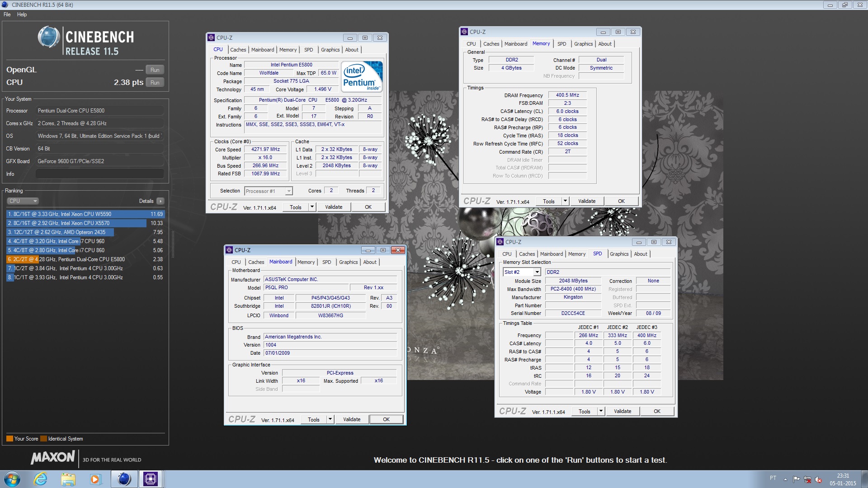The width and height of the screenshot is (868, 488).
Task: Open Tools dropdown arrow in CPU window
Action: click(312, 207)
